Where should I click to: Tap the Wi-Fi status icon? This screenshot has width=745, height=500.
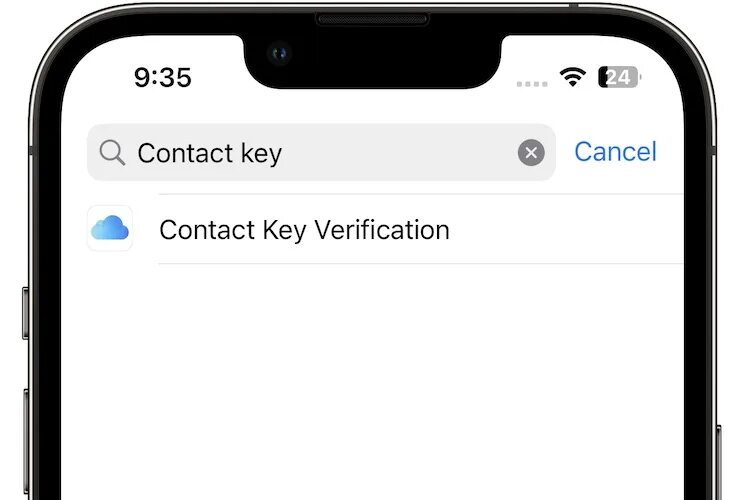573,77
